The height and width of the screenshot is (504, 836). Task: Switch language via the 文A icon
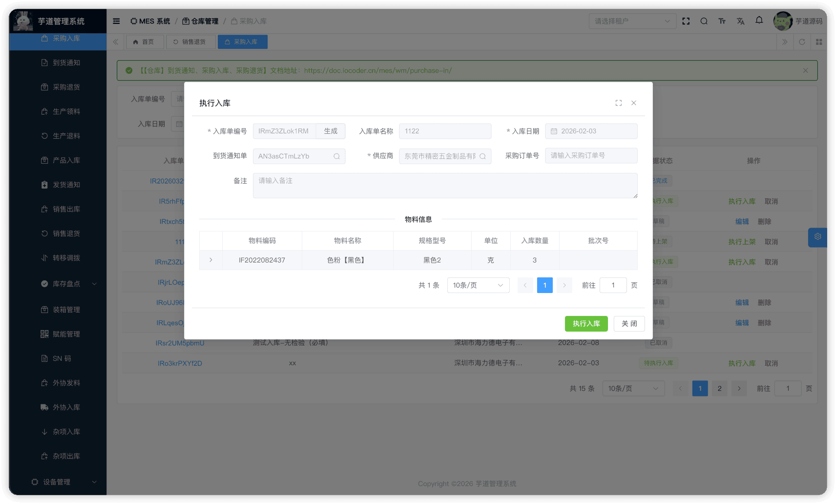(x=740, y=21)
